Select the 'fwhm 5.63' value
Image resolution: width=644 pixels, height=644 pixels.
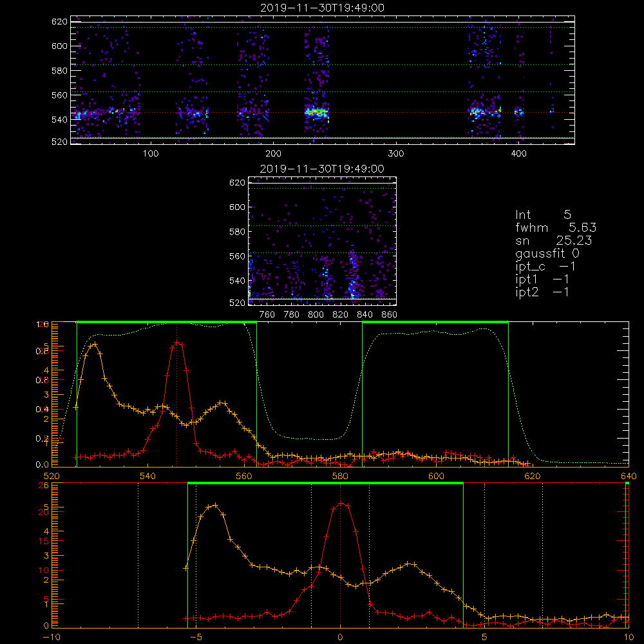click(556, 227)
